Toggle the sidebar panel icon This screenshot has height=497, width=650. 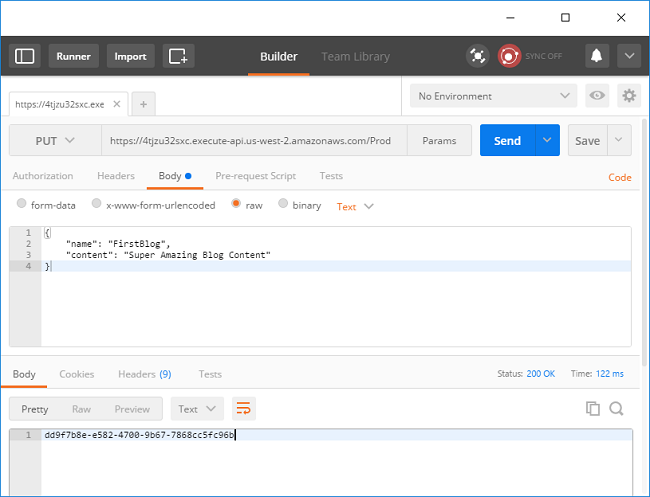[24, 56]
